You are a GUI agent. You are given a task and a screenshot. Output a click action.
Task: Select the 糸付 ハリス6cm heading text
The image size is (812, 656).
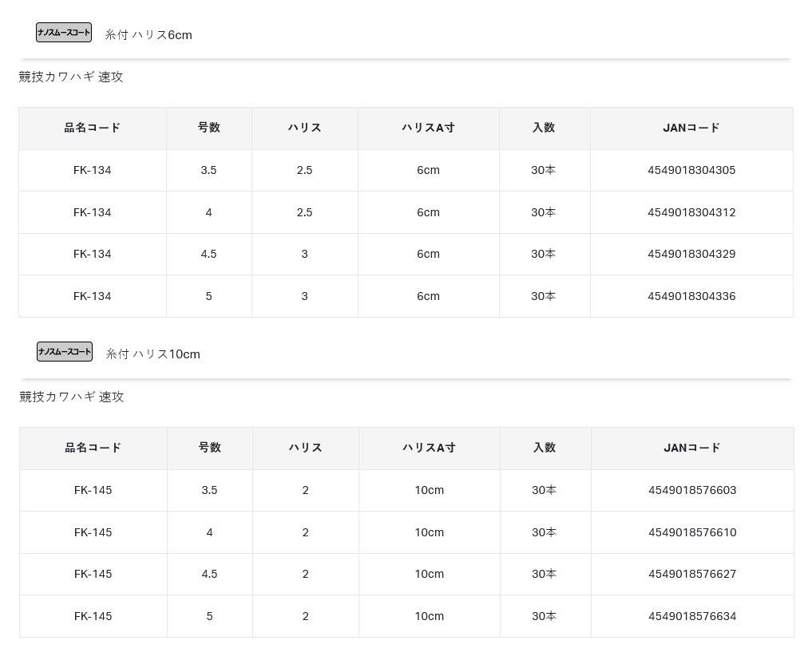click(149, 35)
